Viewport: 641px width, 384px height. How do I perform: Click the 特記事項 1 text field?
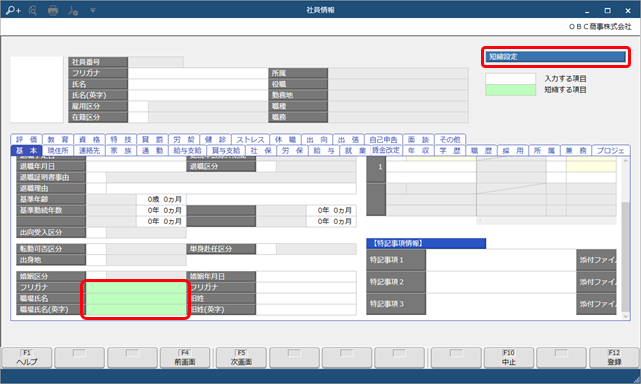pyautogui.click(x=501, y=260)
